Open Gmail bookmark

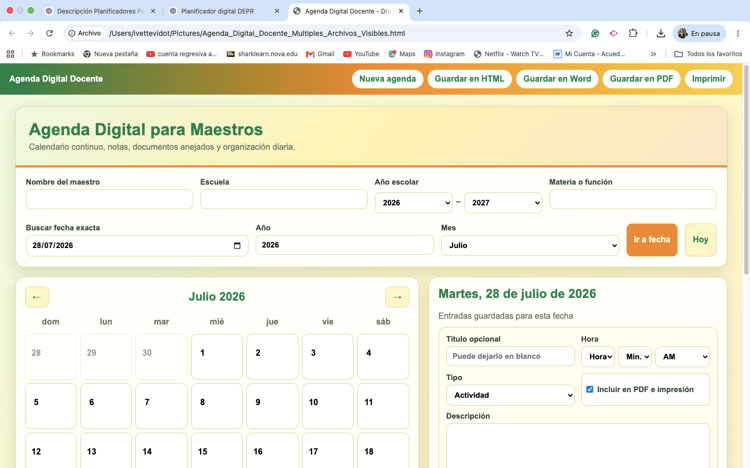(x=320, y=54)
